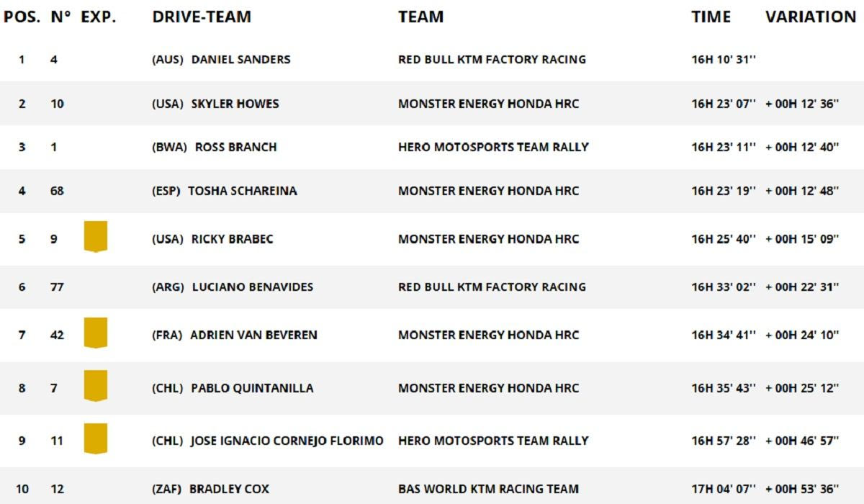Open Daniel Sanders rider name

[240, 60]
